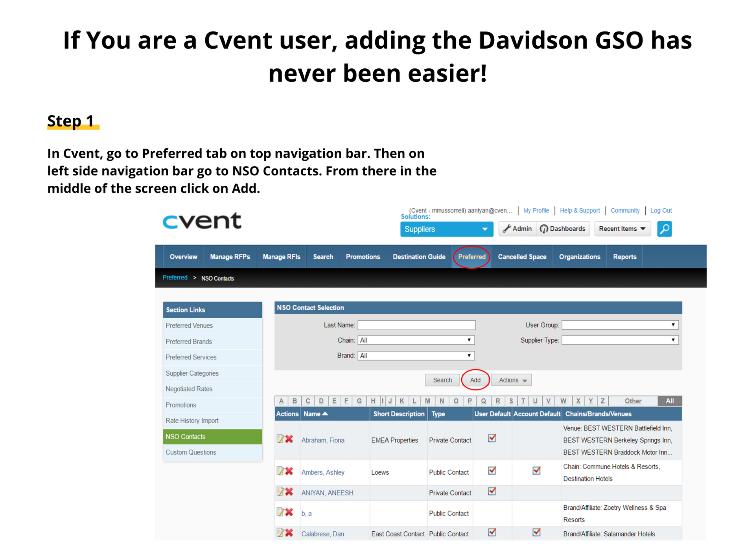Open the Supplier Type dropdown

point(620,340)
